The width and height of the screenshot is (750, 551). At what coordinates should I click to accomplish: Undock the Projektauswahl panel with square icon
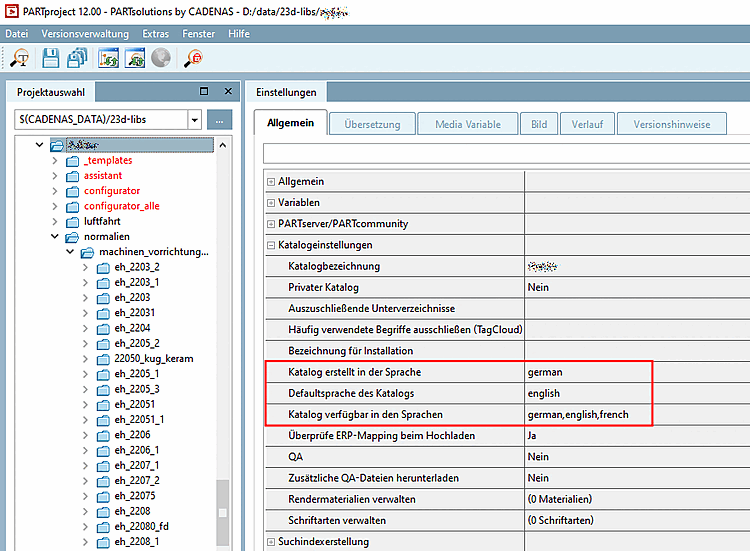pos(205,92)
